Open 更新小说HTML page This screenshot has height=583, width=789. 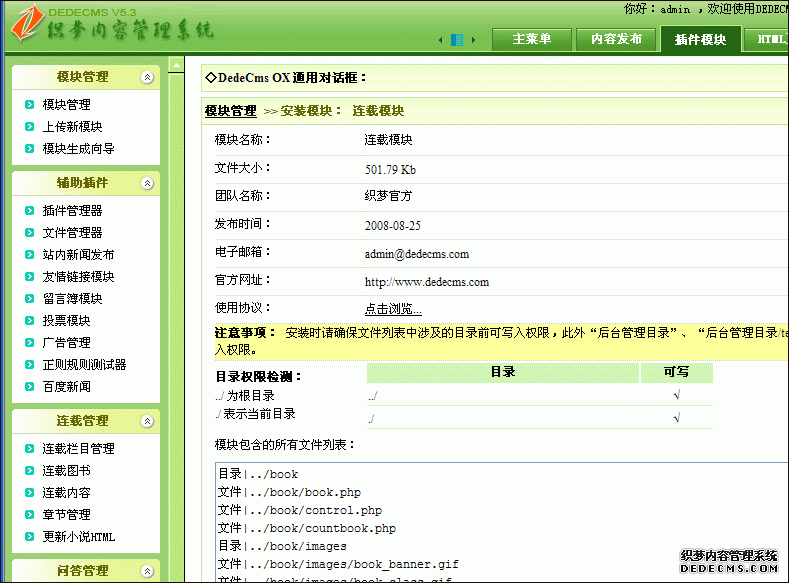[79, 537]
